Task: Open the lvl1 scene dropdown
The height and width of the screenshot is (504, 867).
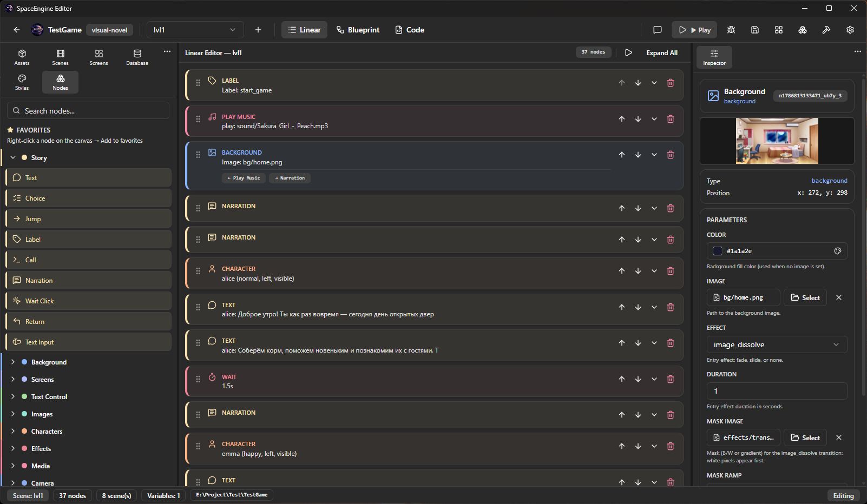Action: 195,30
